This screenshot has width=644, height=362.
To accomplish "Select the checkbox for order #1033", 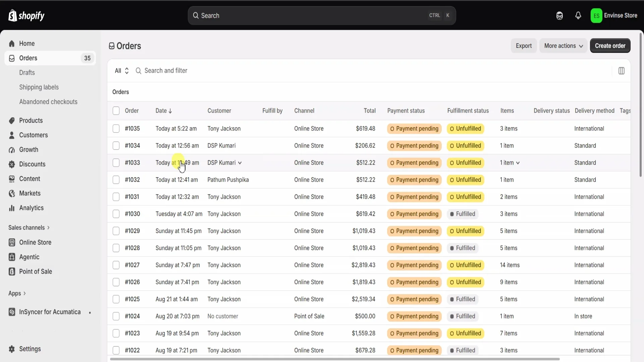I will coord(116,163).
